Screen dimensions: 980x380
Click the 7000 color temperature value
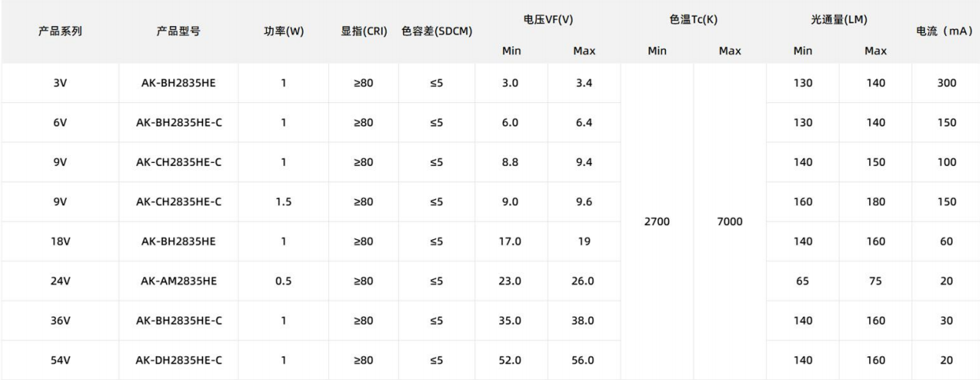tap(730, 222)
